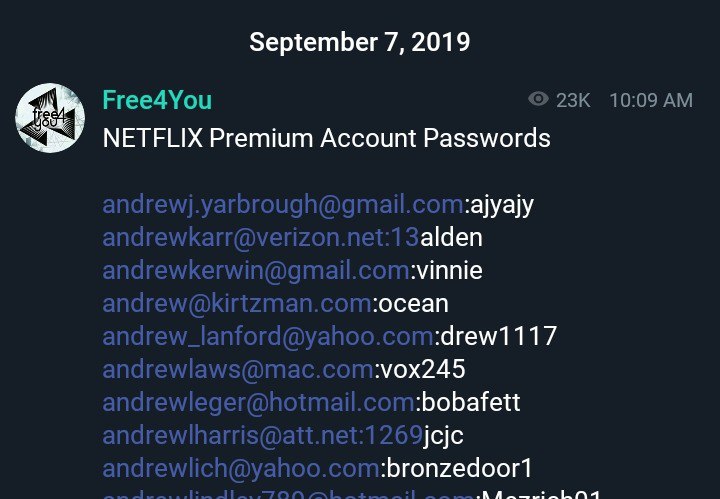Click the word NETFLIX in the post
The image size is (720, 499).
click(x=153, y=138)
